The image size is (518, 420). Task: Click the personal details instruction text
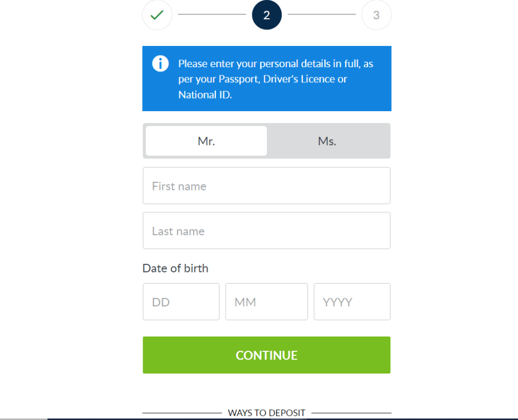coord(276,79)
